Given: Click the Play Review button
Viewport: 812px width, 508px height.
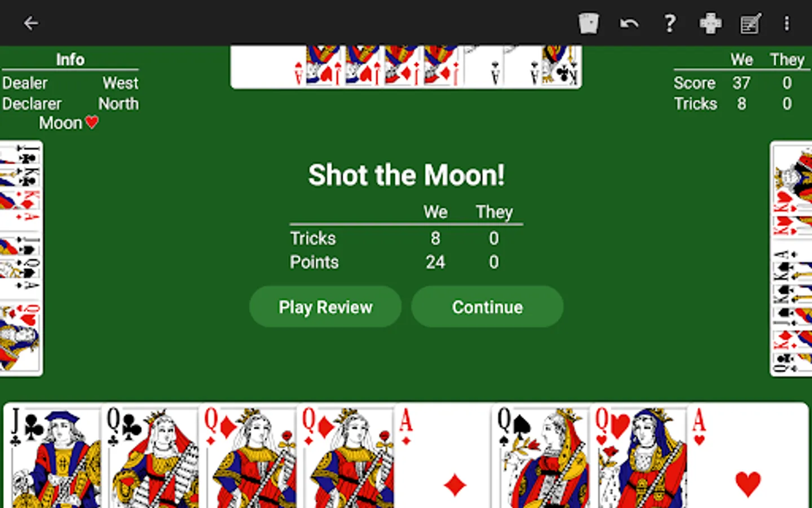Looking at the screenshot, I should point(325,306).
